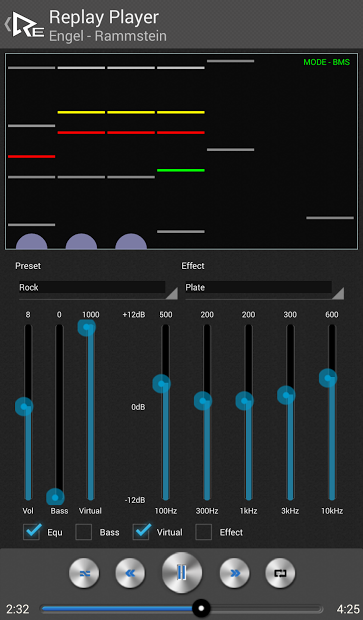Click the 0dB scale label
The image size is (363, 620).
click(x=138, y=407)
